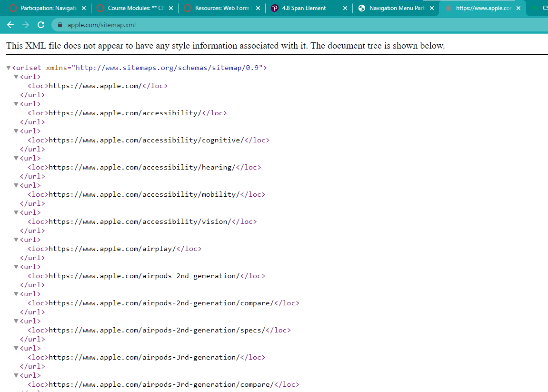The image size is (548, 392).
Task: Close the Course Modules tab
Action: [171, 8]
